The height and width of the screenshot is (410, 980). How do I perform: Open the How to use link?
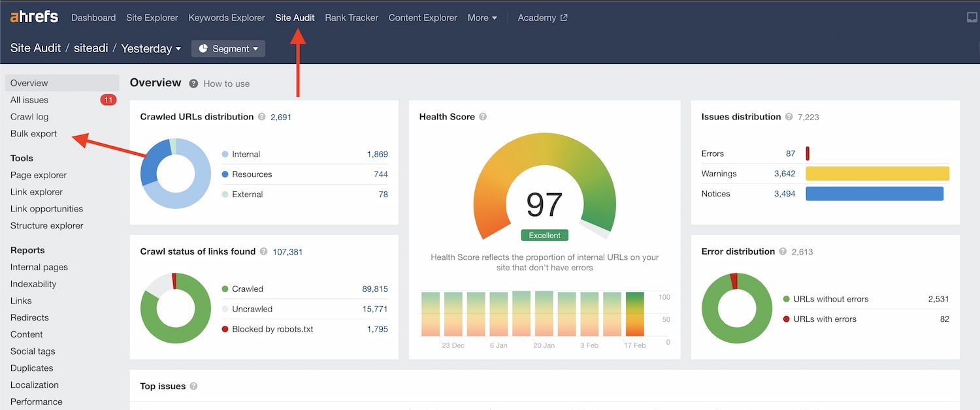point(226,84)
